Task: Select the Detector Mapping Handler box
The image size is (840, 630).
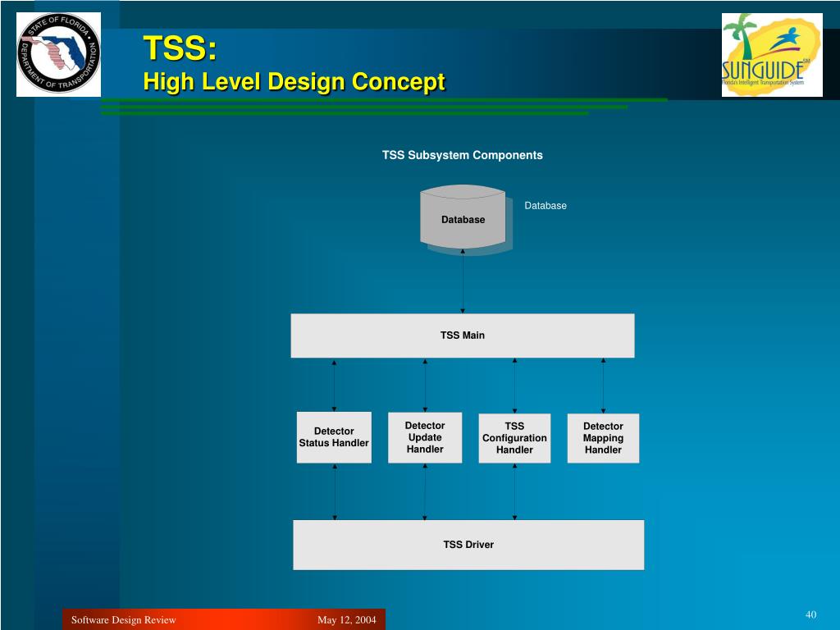Action: [603, 438]
